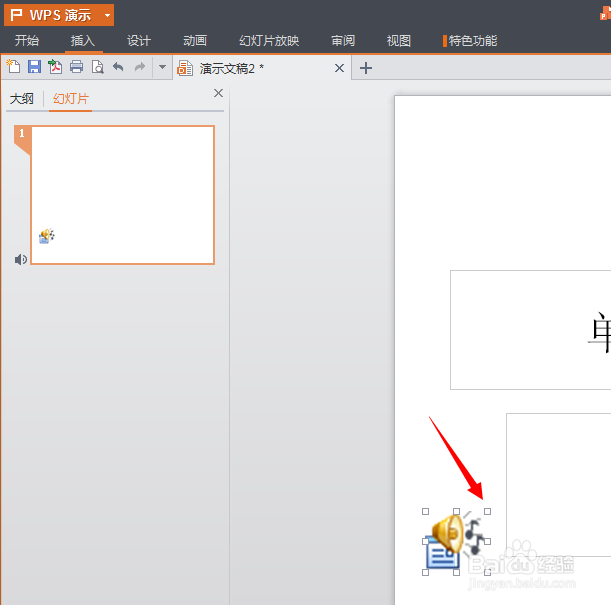Image resolution: width=611 pixels, height=605 pixels.
Task: Open the 动画 ribbon tab
Action: (x=195, y=41)
